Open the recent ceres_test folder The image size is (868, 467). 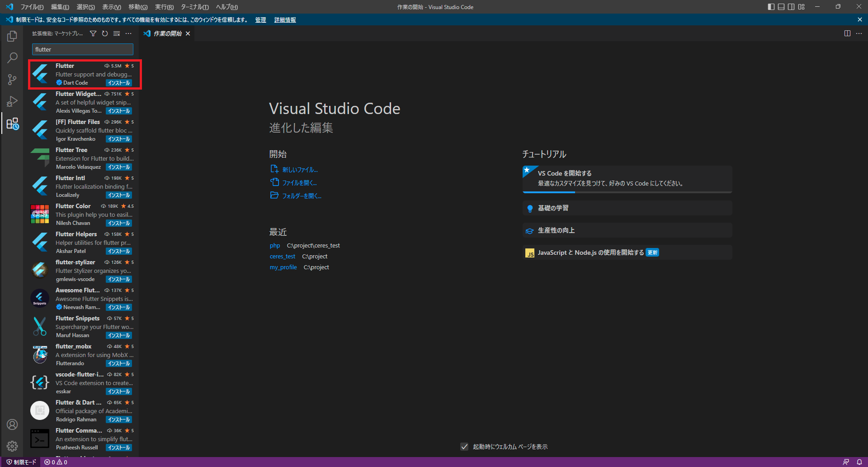click(283, 257)
